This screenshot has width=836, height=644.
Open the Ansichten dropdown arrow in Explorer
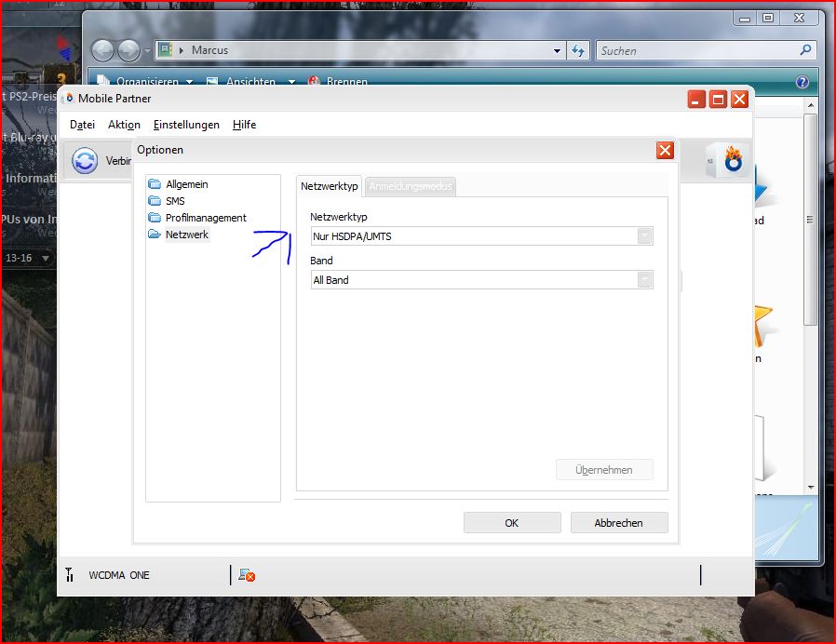pos(291,82)
